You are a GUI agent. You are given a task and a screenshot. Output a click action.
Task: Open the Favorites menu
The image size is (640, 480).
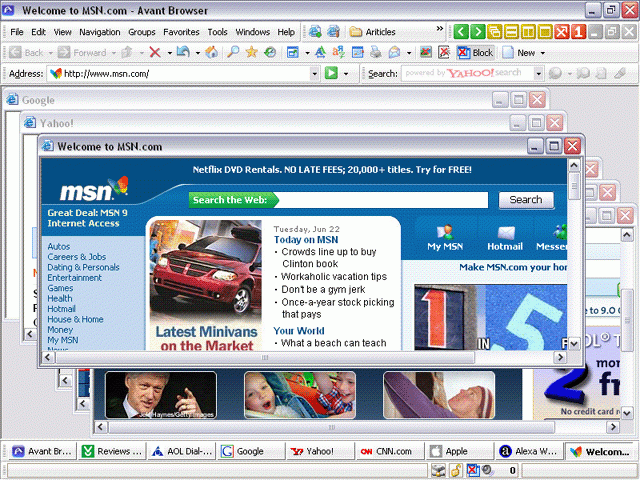[181, 32]
